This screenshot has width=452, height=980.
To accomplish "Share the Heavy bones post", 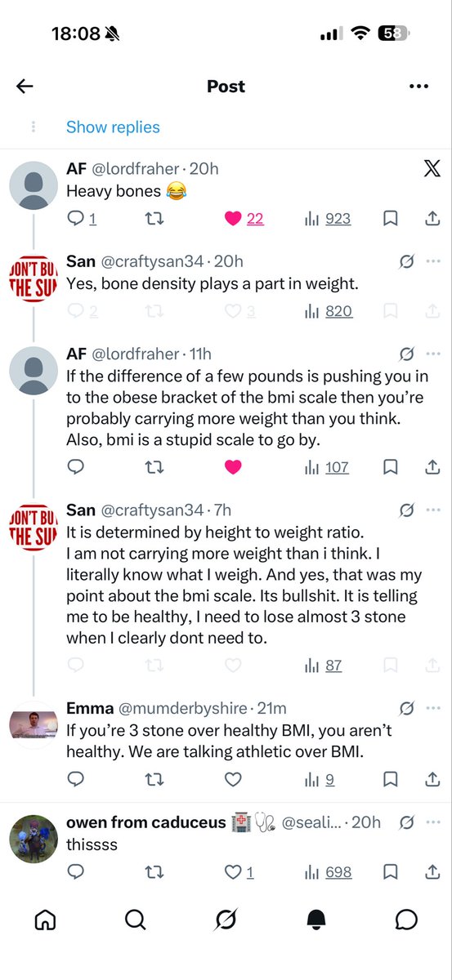I will (x=432, y=218).
